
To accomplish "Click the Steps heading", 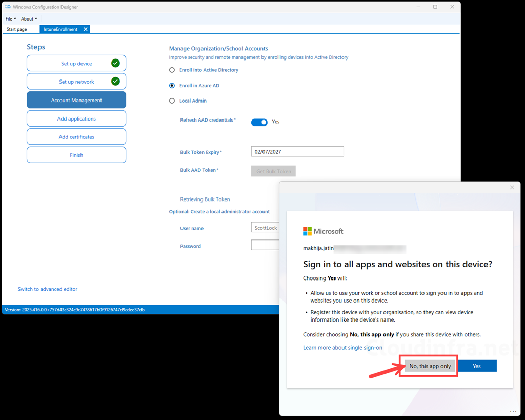I will coord(36,47).
